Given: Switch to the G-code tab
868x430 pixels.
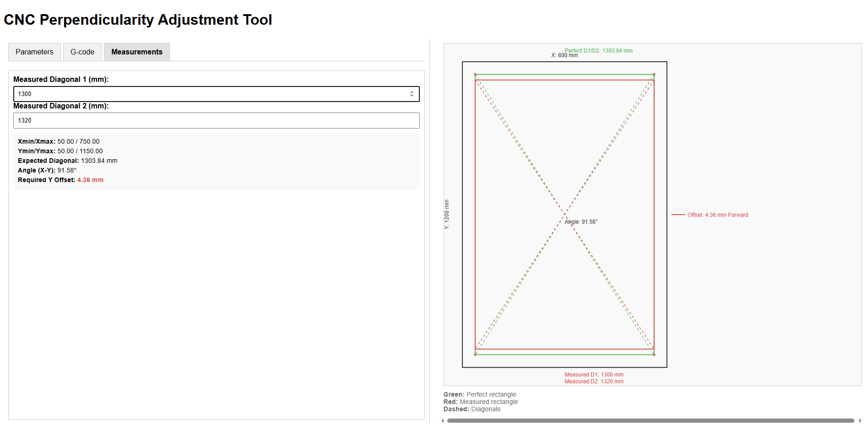Looking at the screenshot, I should pos(82,52).
